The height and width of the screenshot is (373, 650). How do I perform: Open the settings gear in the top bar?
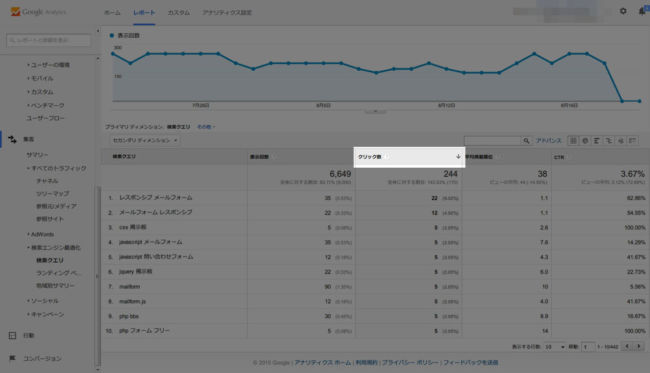click(623, 11)
